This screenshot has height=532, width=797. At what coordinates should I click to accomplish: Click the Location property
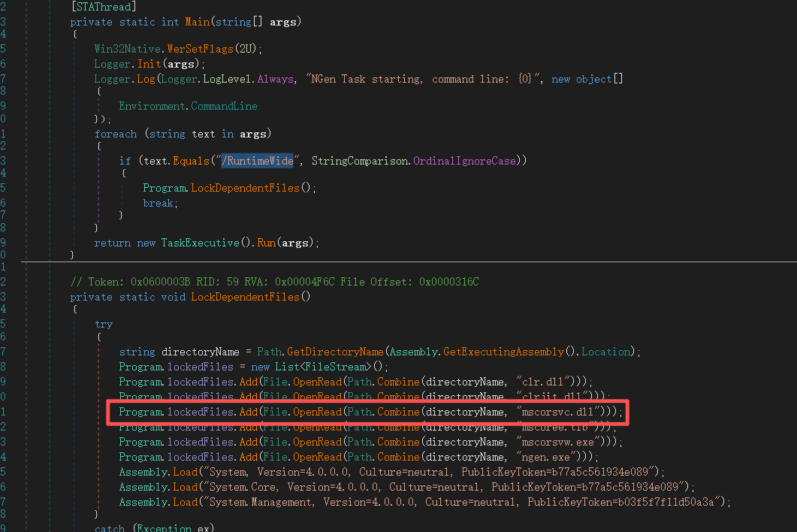coord(606,352)
